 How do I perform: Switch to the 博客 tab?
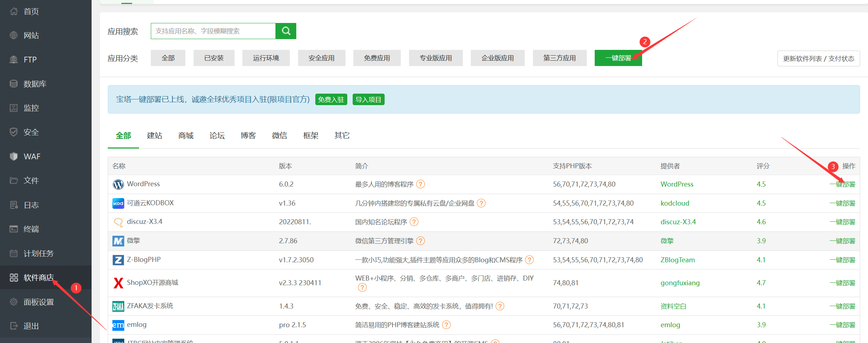(248, 135)
